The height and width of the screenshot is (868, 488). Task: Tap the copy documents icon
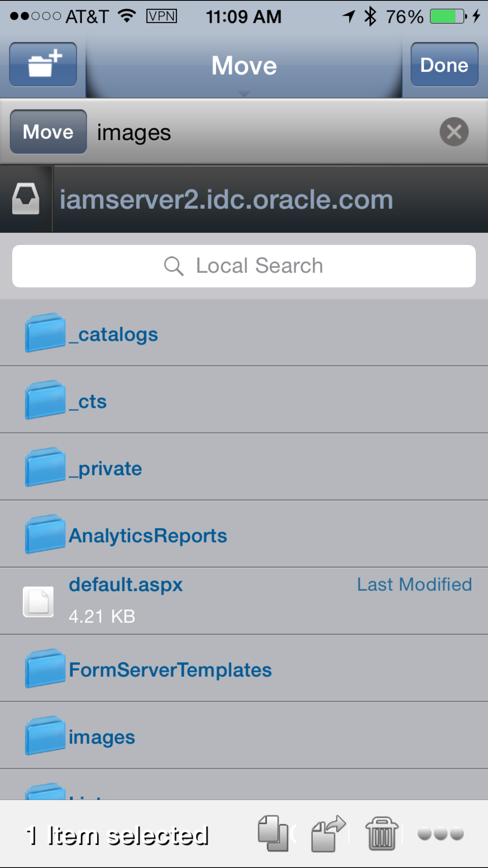click(x=273, y=833)
